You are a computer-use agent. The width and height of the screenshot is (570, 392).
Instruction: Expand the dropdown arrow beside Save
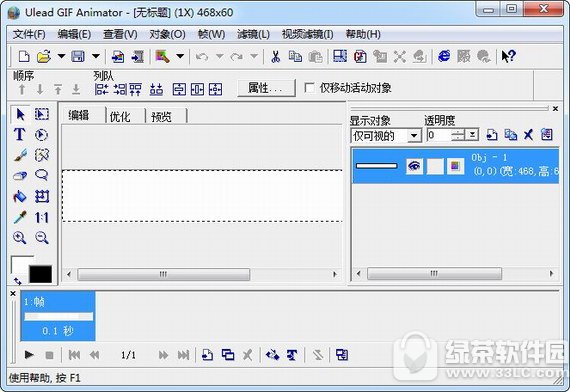(x=96, y=56)
